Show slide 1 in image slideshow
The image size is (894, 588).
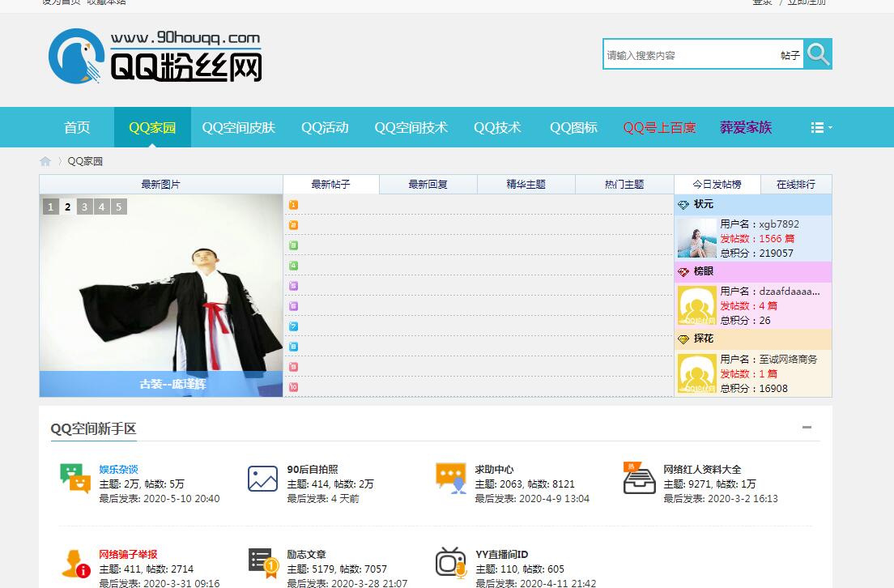click(51, 207)
